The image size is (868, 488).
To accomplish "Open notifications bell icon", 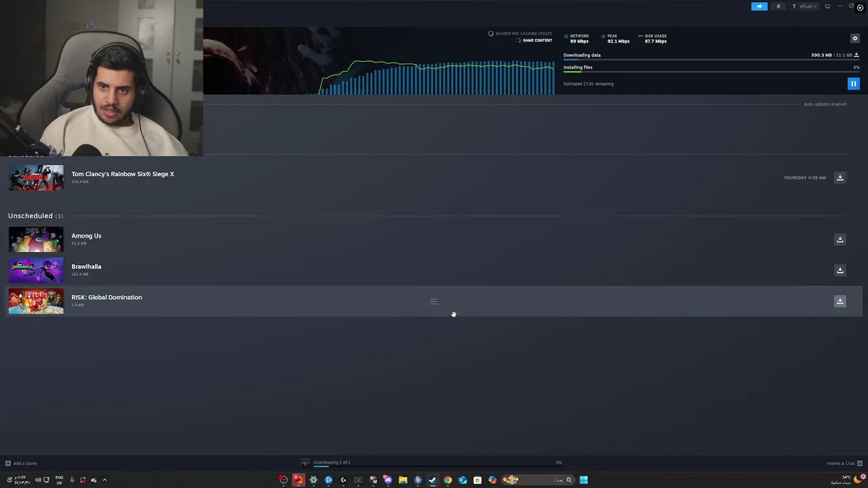I will [x=778, y=6].
